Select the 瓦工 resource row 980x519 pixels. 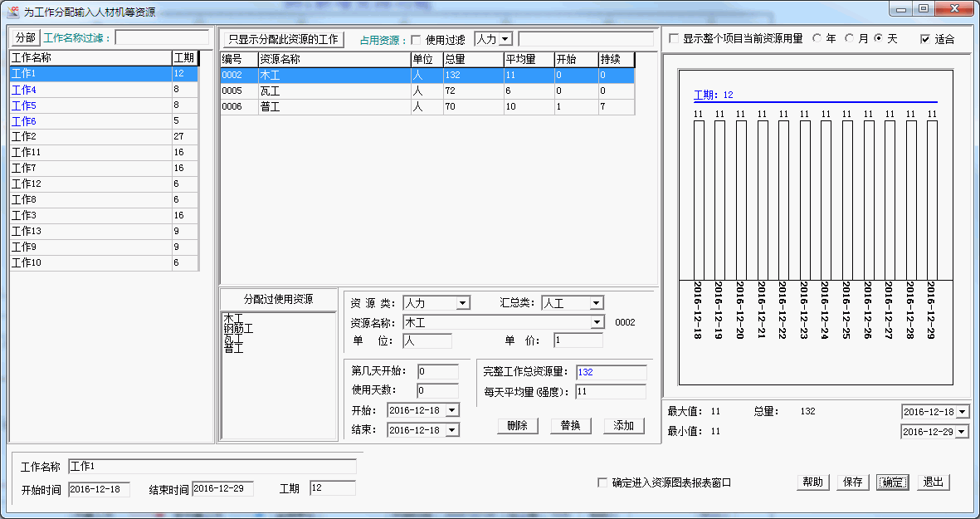(x=332, y=91)
